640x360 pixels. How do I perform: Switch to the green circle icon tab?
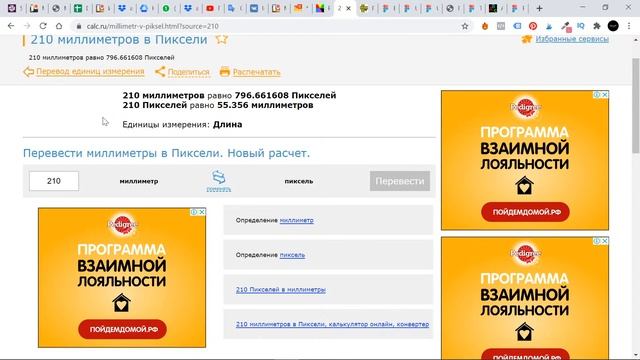[166, 8]
